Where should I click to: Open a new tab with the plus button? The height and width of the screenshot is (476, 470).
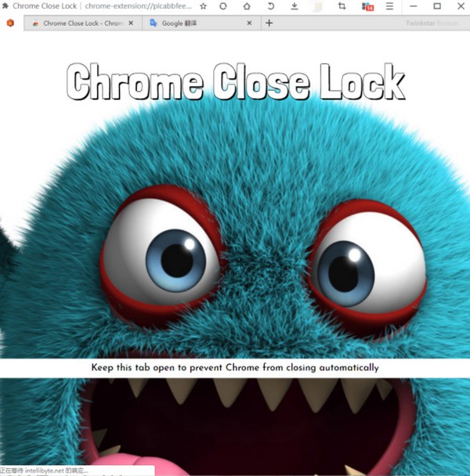tap(269, 23)
